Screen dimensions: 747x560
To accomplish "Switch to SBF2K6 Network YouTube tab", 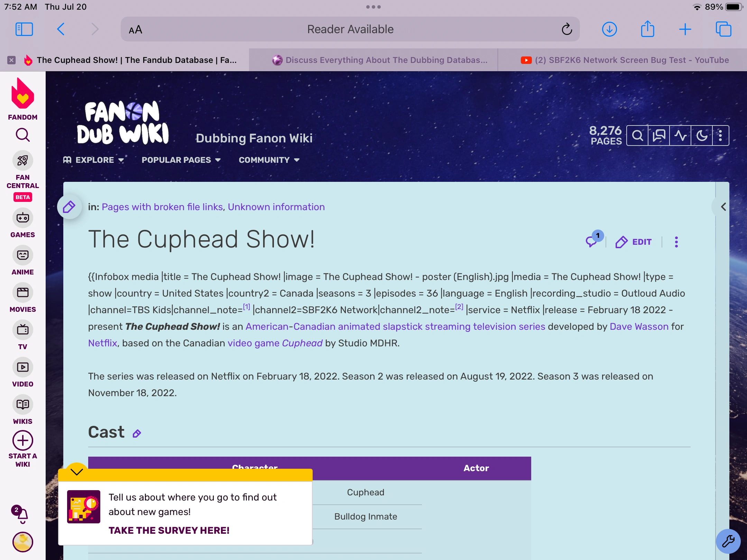I will click(625, 60).
